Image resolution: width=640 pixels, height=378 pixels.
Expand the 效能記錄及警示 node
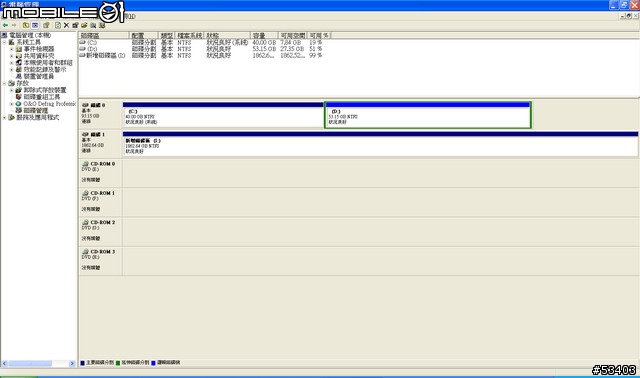click(x=11, y=70)
